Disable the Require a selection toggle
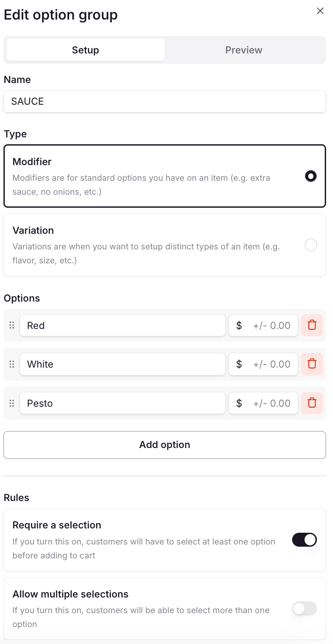The image size is (333, 644). tap(304, 540)
